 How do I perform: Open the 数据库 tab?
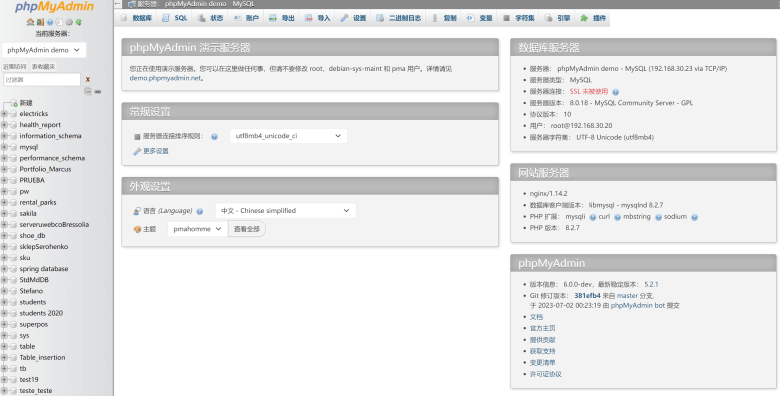coord(136,18)
